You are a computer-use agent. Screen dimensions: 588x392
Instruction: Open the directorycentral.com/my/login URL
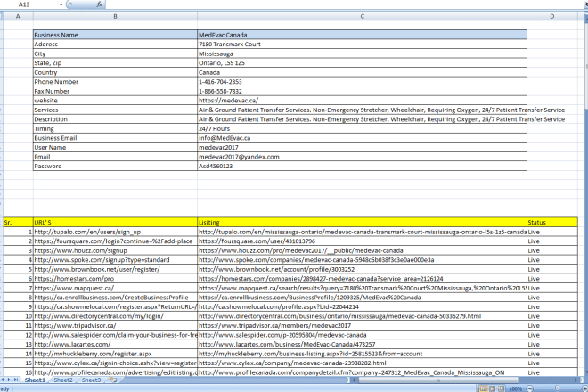tap(99, 316)
